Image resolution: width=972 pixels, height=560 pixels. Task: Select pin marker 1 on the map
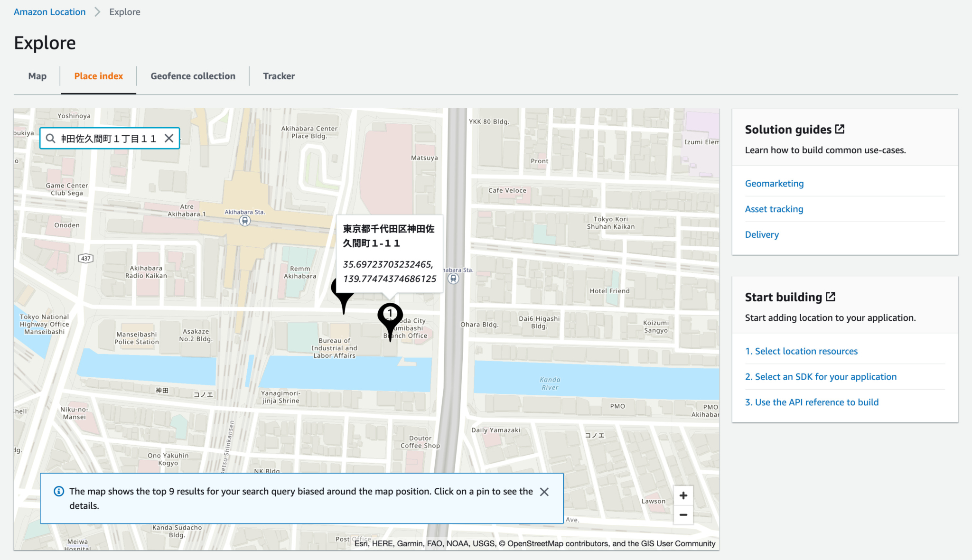pos(390,313)
